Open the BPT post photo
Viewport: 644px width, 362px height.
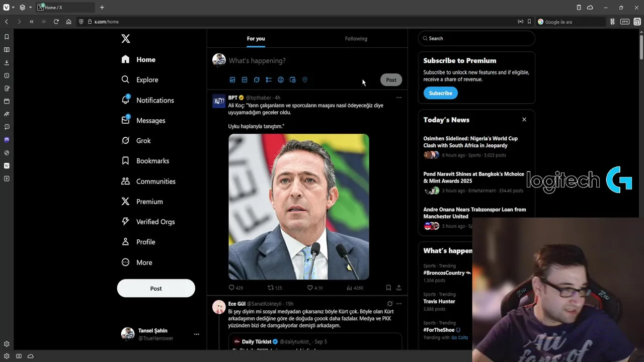[x=299, y=207]
